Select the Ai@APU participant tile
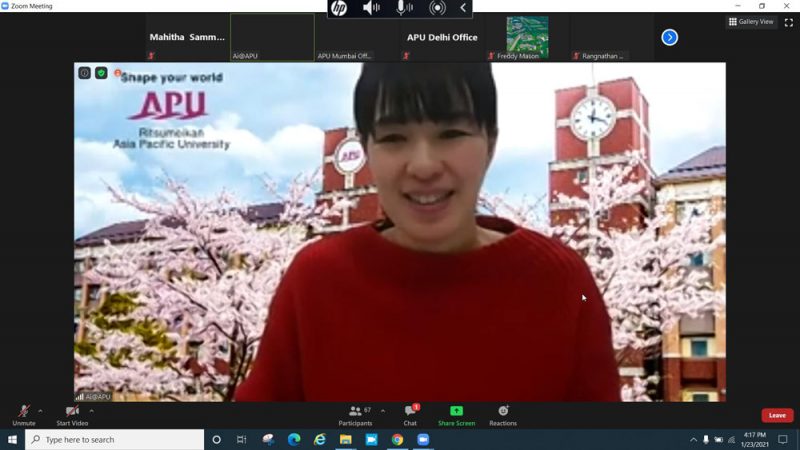 tap(272, 37)
